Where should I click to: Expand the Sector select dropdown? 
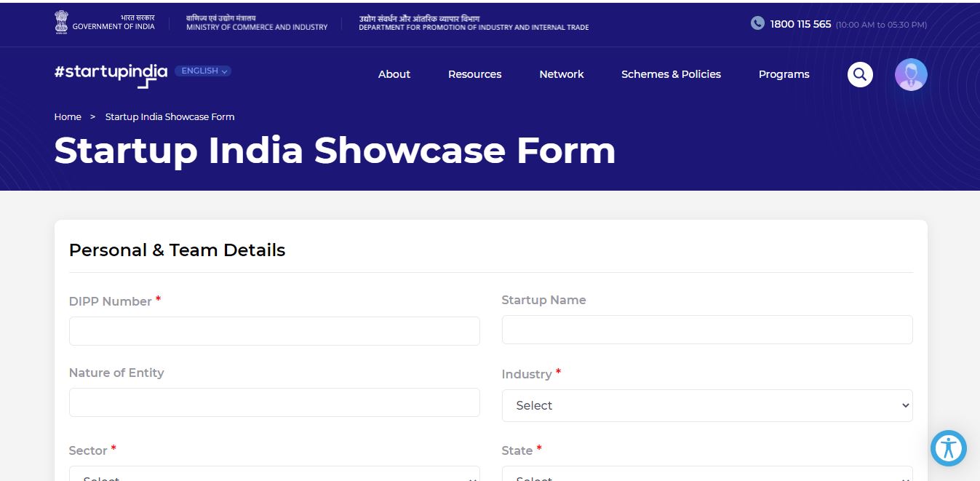click(274, 476)
